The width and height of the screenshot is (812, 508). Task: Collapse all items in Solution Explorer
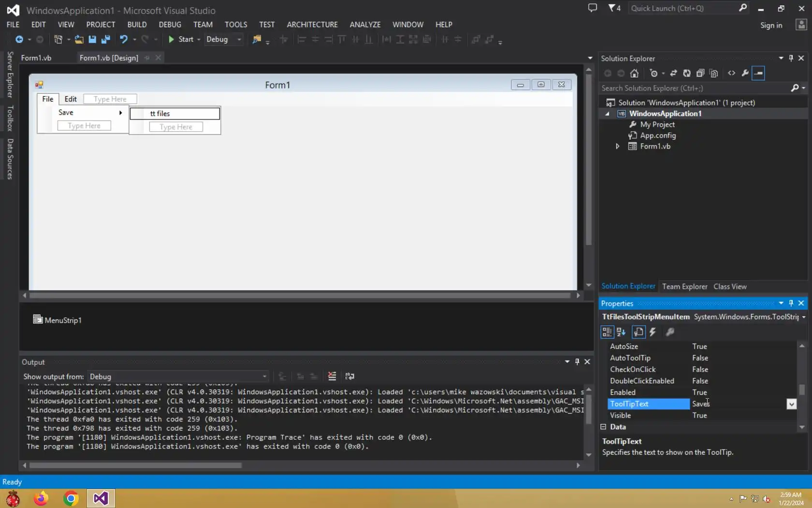[700, 73]
